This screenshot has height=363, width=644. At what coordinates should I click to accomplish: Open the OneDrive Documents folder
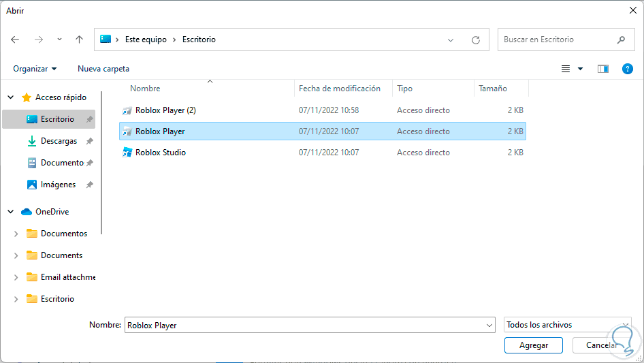pyautogui.click(x=61, y=255)
